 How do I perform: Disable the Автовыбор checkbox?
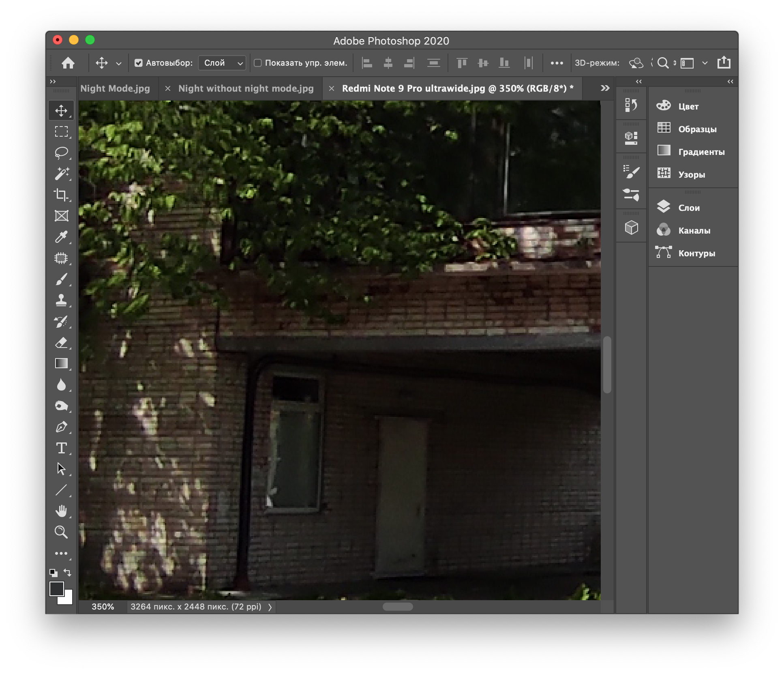[x=139, y=63]
